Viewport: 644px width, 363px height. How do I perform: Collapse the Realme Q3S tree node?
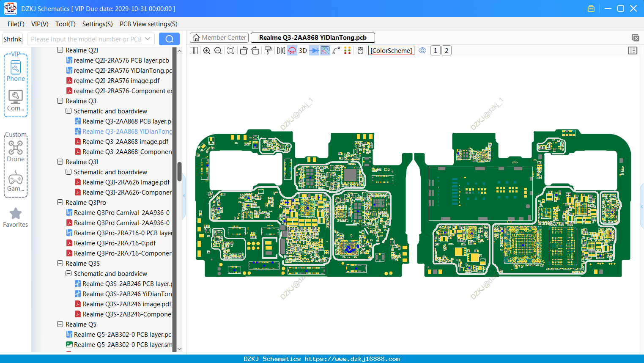point(60,264)
